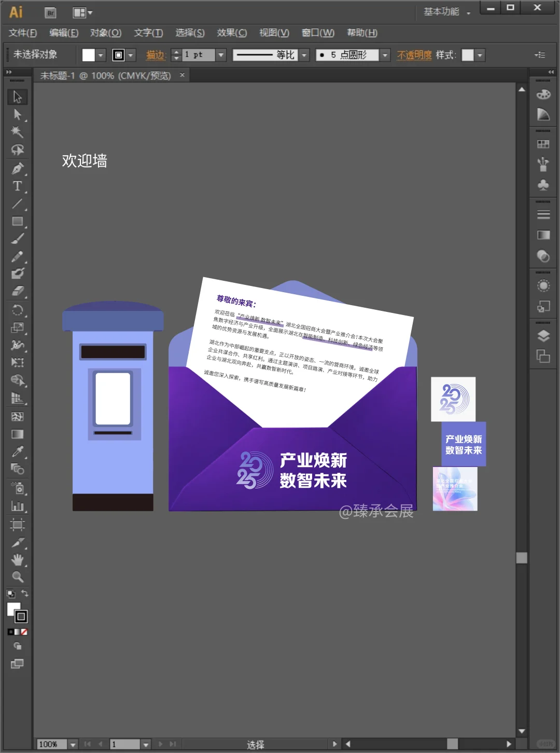Open the 对象(O) menu
Image resolution: width=560 pixels, height=753 pixels.
click(x=106, y=33)
